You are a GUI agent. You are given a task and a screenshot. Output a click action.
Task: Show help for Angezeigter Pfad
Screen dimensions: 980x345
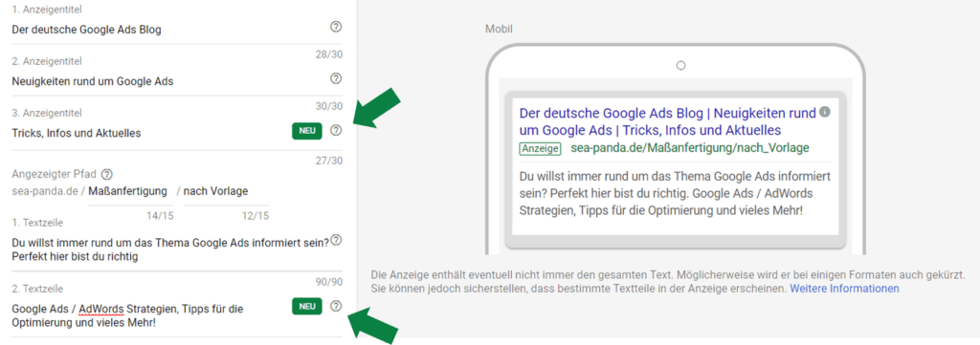pos(107,174)
